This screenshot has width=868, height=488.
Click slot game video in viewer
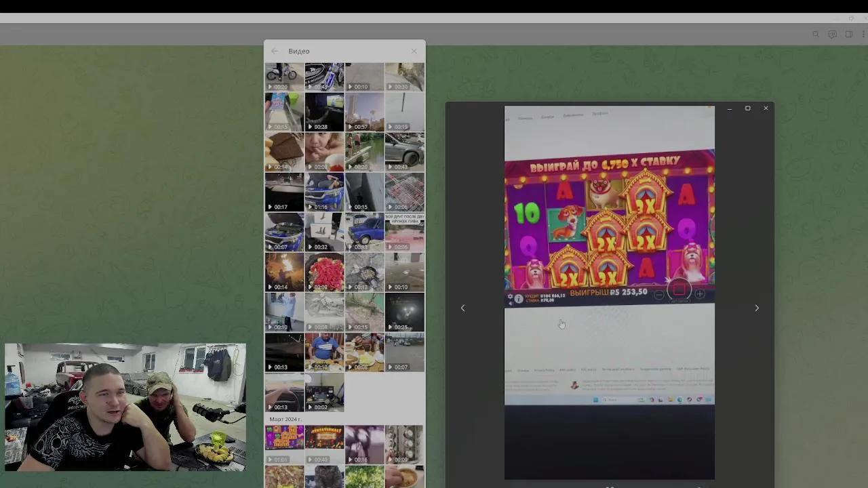point(609,293)
